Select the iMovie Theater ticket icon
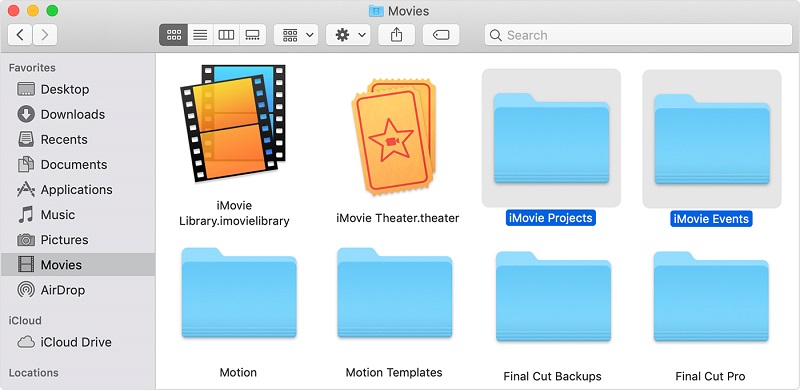The height and width of the screenshot is (390, 800). click(x=393, y=137)
